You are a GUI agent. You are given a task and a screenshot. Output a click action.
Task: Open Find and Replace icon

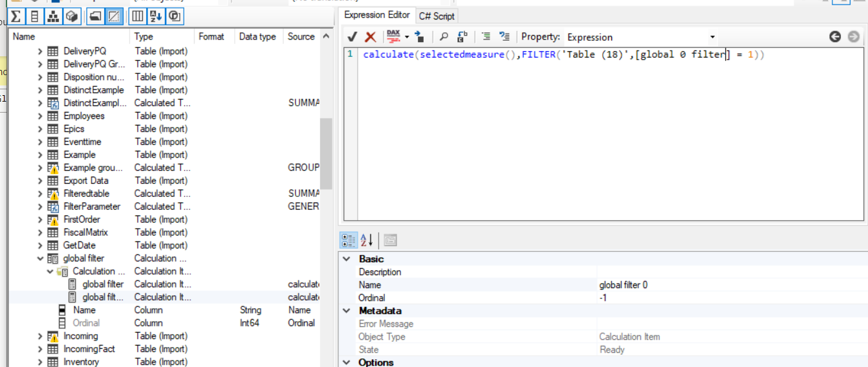462,37
